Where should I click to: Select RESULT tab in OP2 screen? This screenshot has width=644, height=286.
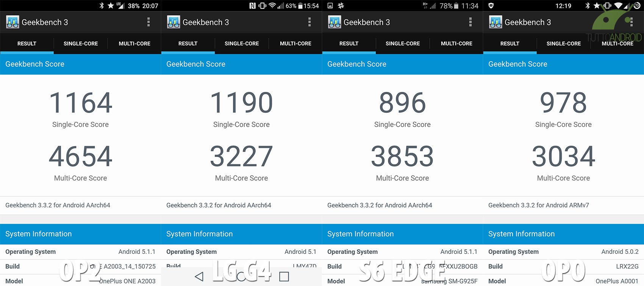tap(27, 44)
